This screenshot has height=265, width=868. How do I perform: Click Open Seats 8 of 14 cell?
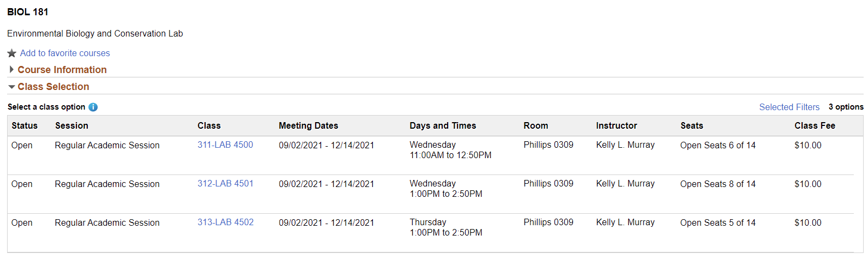pyautogui.click(x=718, y=184)
